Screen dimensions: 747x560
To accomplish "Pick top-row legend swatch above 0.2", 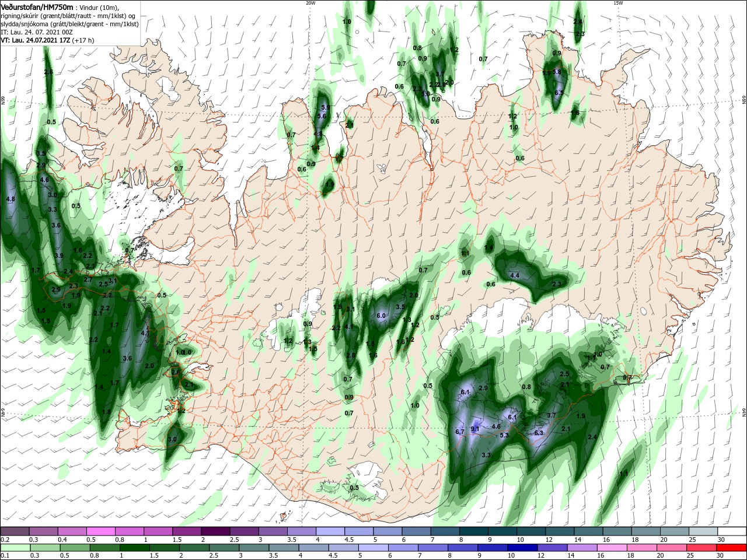I will (x=15, y=531).
